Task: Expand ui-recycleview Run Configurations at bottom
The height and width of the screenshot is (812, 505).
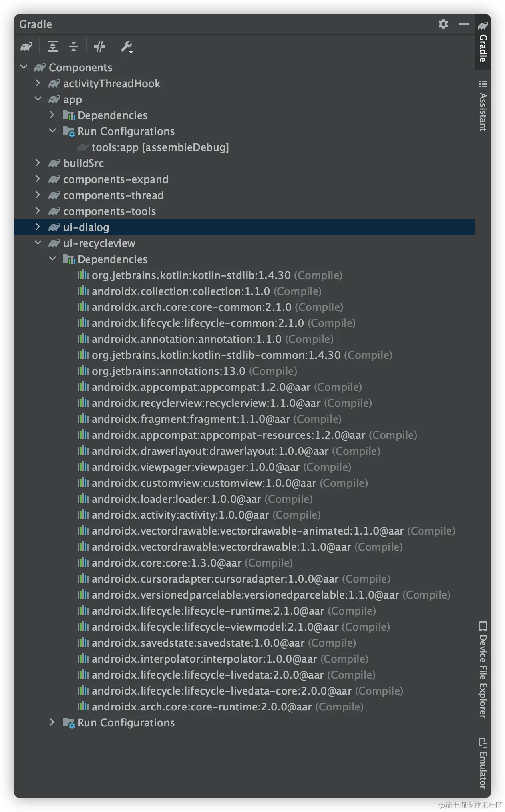Action: click(x=52, y=722)
